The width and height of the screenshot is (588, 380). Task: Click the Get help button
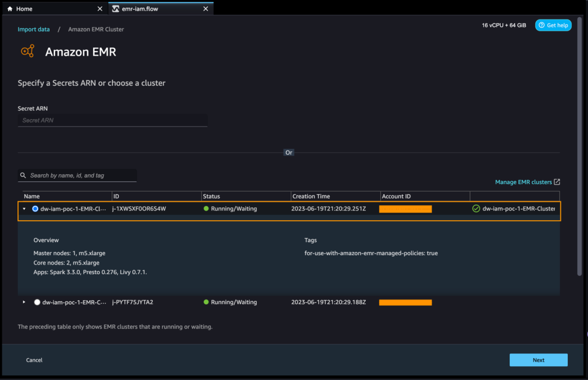(x=553, y=25)
